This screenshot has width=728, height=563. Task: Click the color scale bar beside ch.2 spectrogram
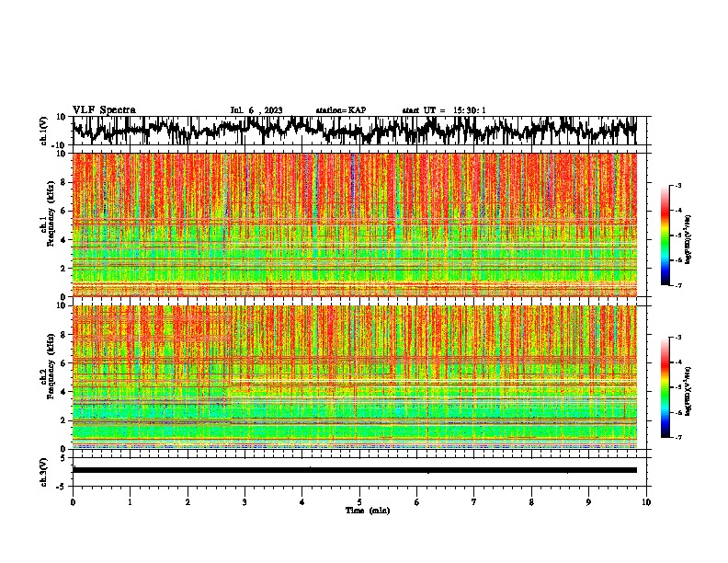coord(665,387)
